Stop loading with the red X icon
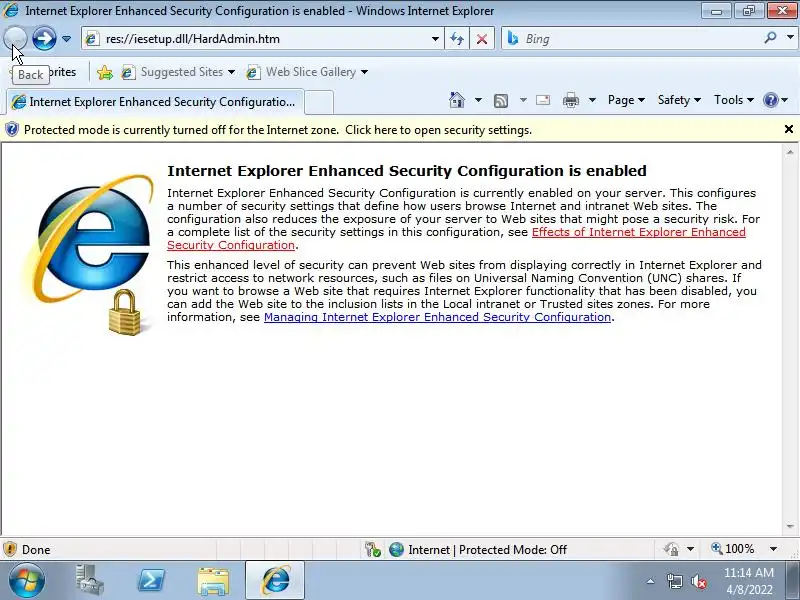 pyautogui.click(x=482, y=39)
